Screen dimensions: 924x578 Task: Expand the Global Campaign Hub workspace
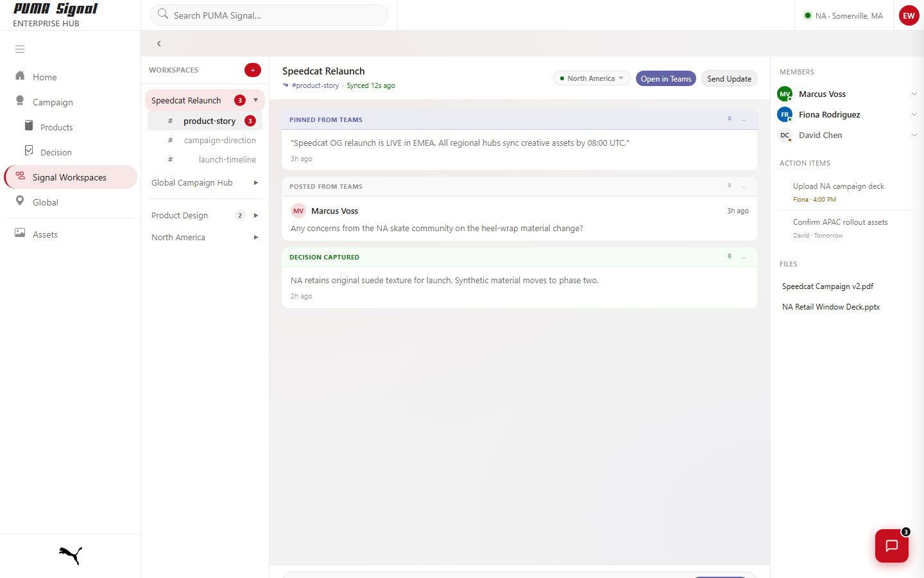click(256, 183)
